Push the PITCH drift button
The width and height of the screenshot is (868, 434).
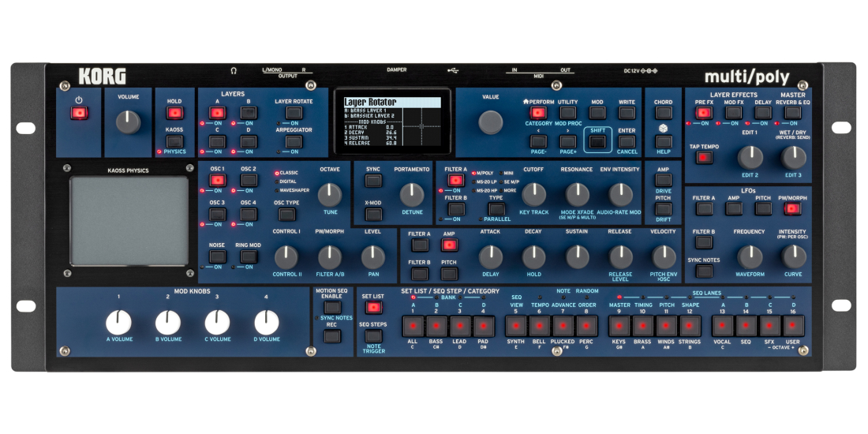(664, 208)
